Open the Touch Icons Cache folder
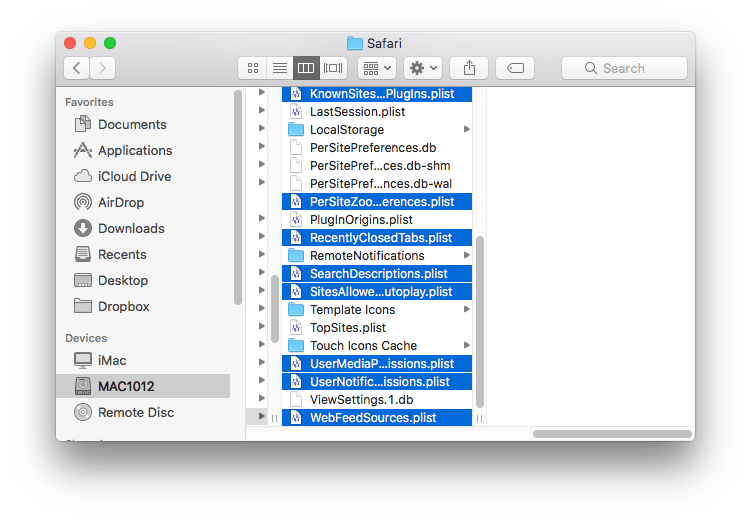 tap(377, 346)
